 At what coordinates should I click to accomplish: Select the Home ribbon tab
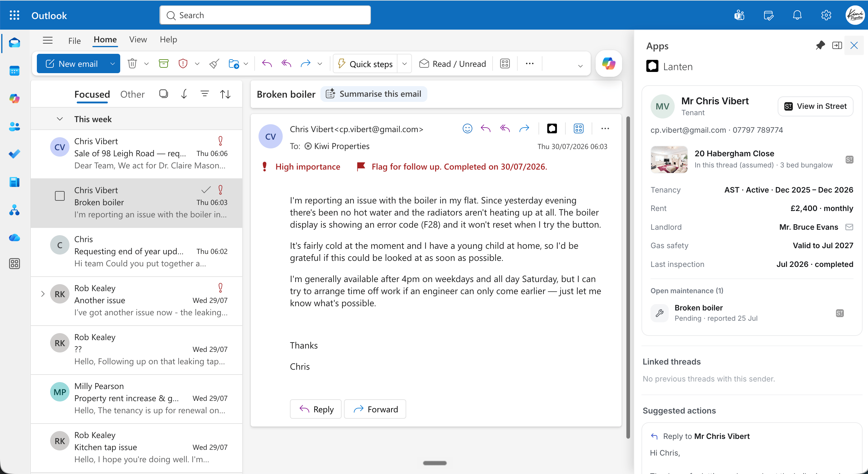(x=105, y=40)
